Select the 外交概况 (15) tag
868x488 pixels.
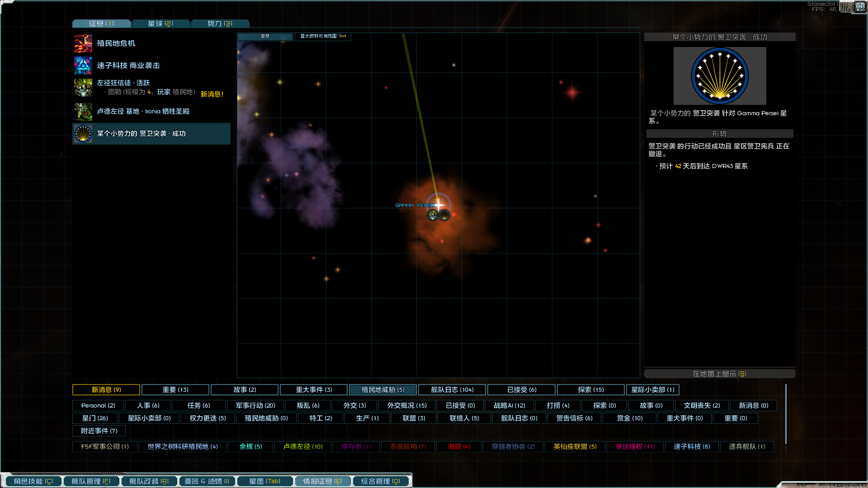click(x=407, y=405)
